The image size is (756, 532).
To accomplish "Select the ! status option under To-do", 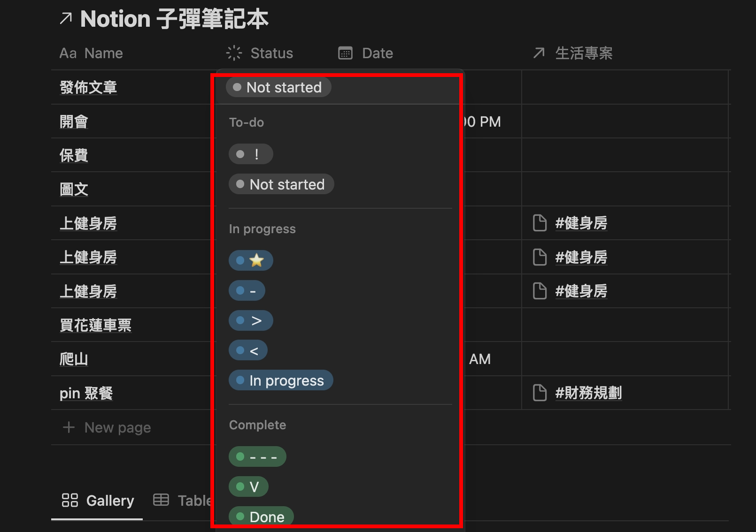I will point(251,154).
